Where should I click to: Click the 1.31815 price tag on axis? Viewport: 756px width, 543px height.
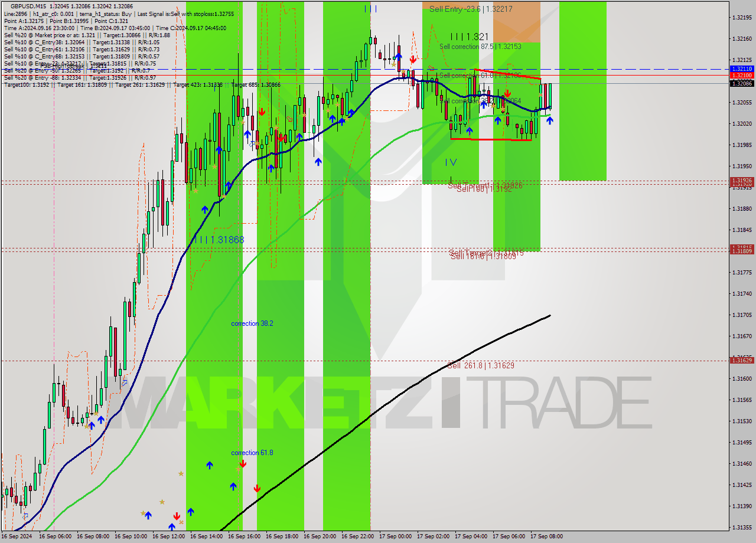click(x=742, y=247)
